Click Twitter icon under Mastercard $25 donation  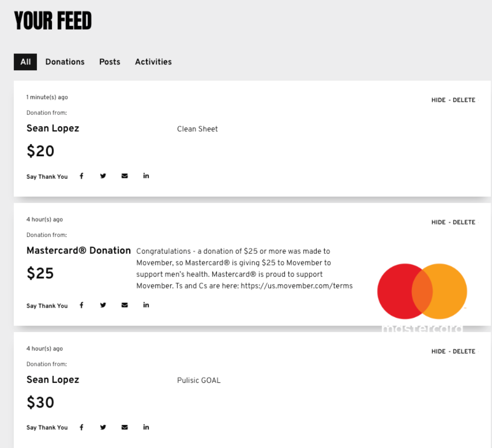click(103, 305)
